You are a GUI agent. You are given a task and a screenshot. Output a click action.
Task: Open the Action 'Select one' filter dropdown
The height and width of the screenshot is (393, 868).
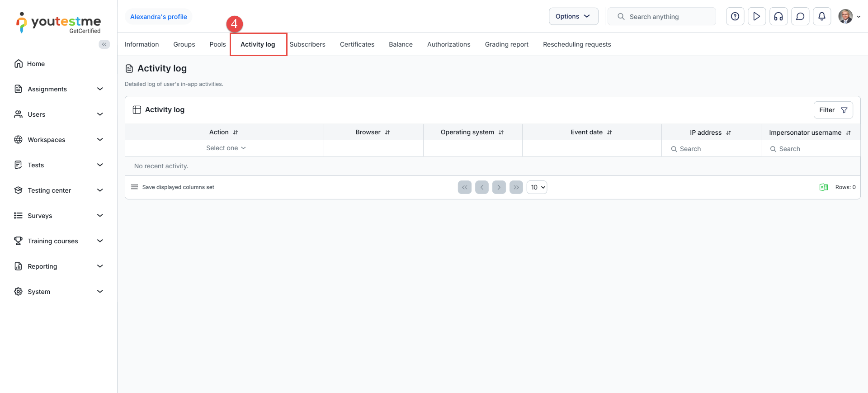coord(226,148)
